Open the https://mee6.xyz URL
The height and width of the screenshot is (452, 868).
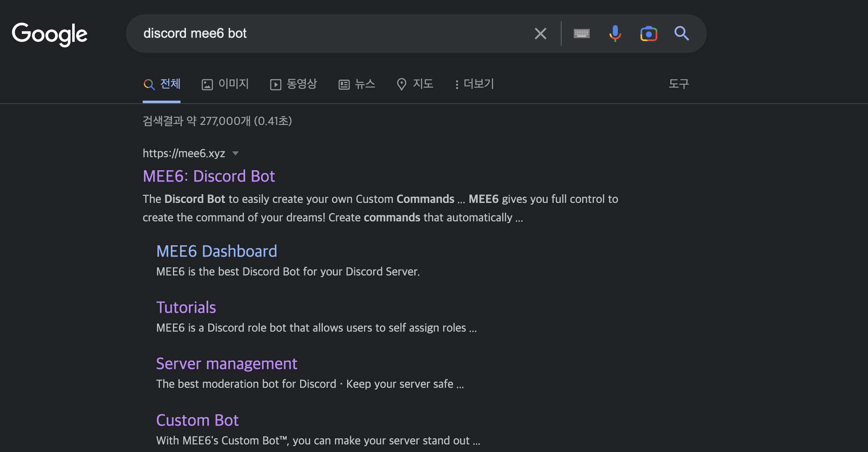(184, 153)
